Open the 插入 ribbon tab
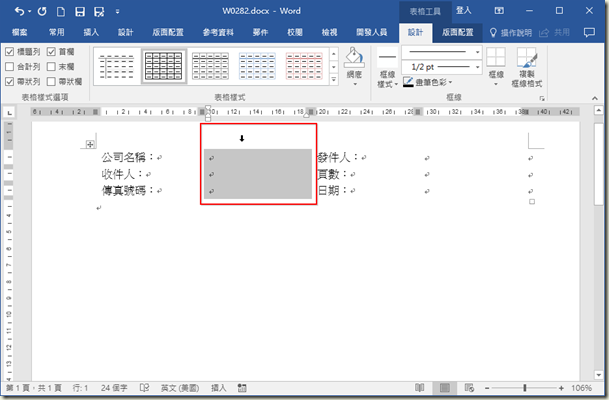The image size is (609, 400). (x=91, y=32)
